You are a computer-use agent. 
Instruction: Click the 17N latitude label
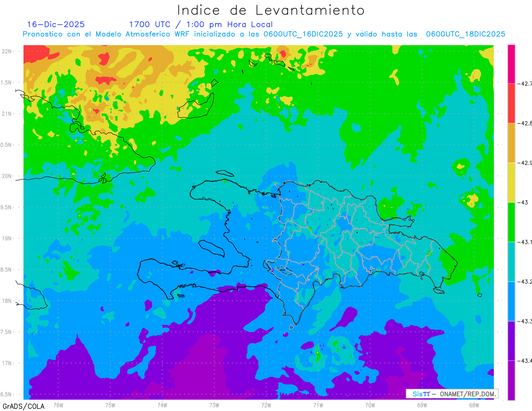point(7,363)
